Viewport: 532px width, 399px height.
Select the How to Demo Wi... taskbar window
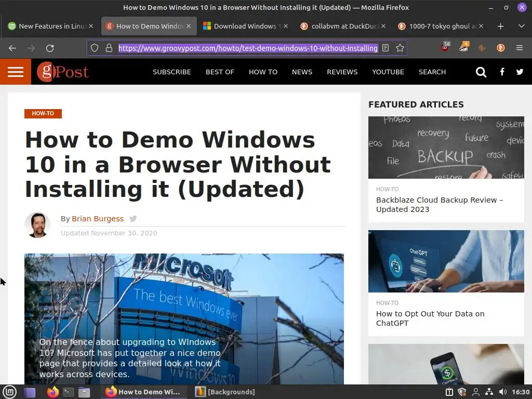click(143, 392)
